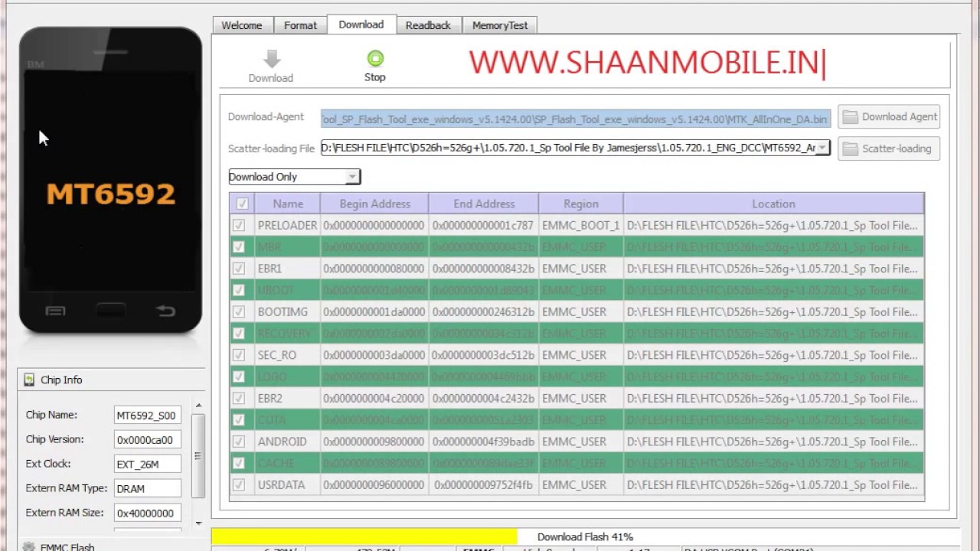
Task: Click the phone's menu key icon
Action: coord(55,311)
